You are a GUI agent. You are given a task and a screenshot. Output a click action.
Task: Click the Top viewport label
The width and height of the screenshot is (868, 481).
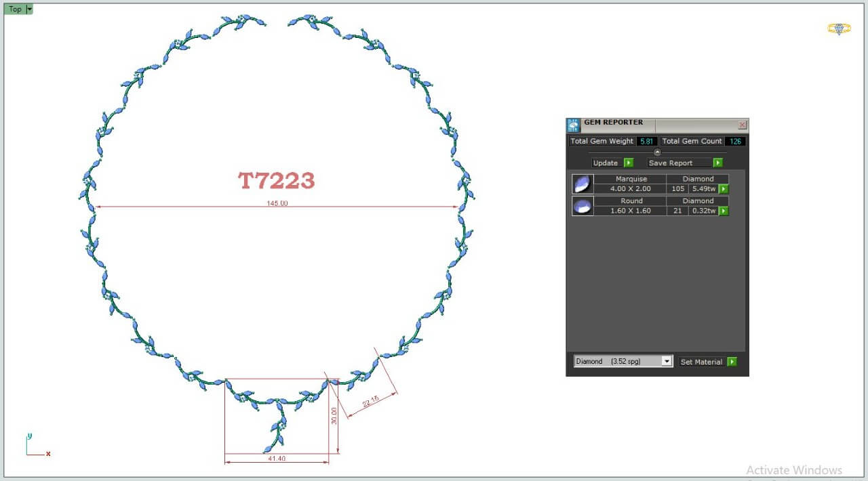[x=15, y=9]
